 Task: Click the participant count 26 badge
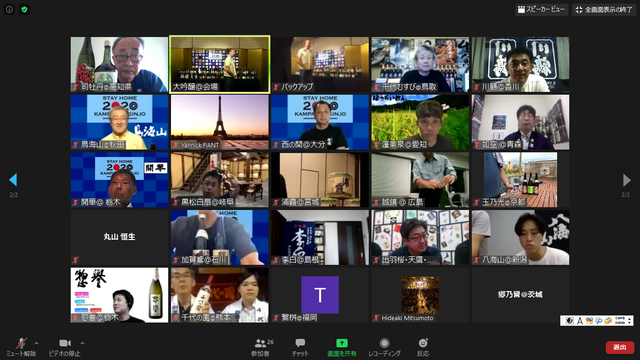pyautogui.click(x=270, y=342)
